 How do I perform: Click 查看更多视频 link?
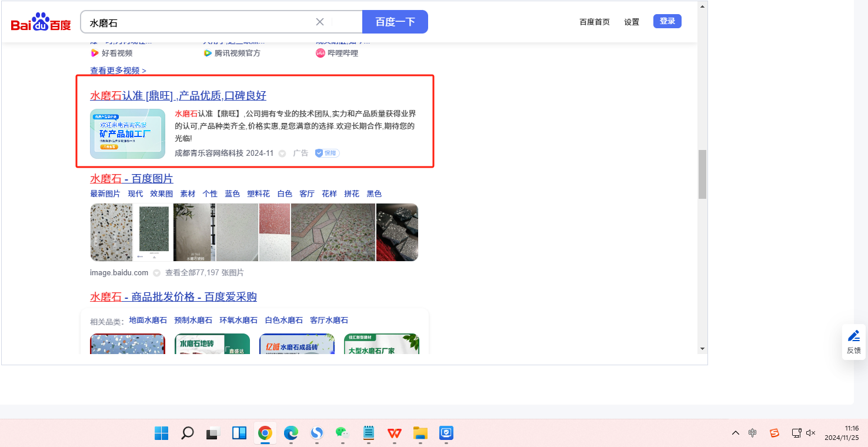tap(118, 71)
